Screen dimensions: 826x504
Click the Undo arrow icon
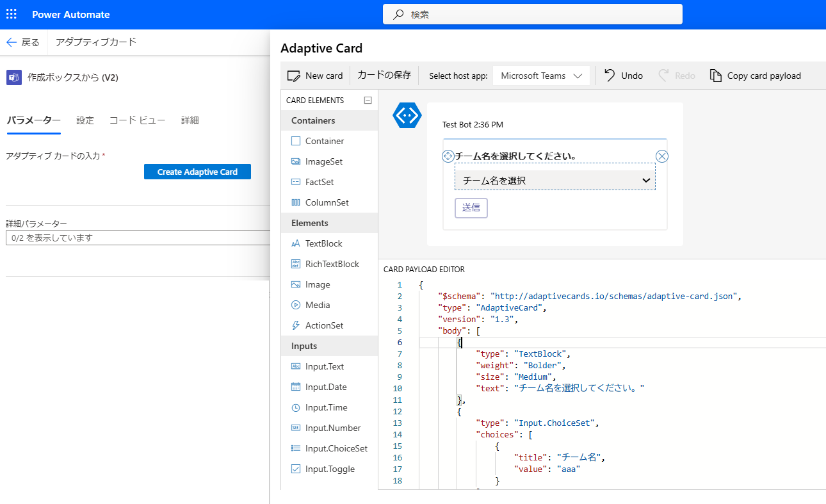[x=610, y=76]
